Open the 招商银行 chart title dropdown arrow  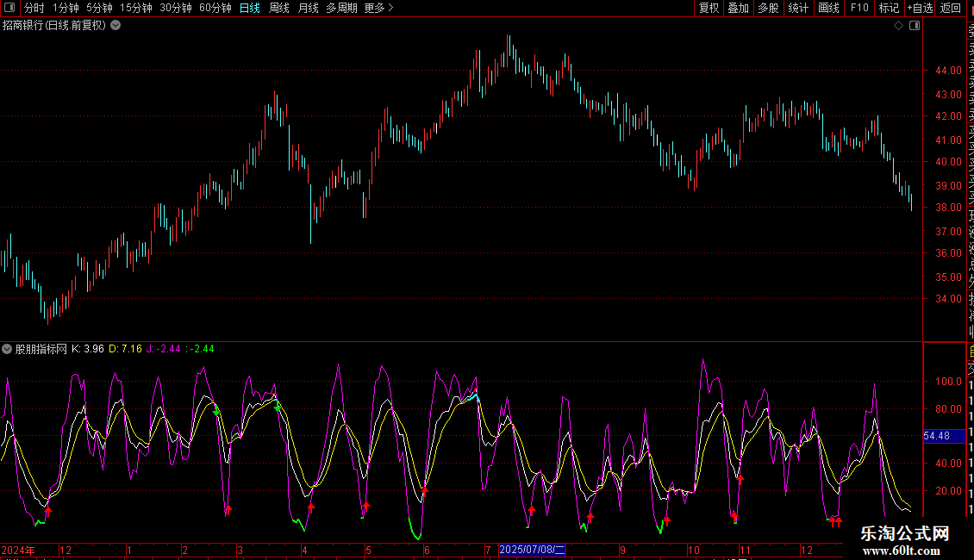[116, 26]
